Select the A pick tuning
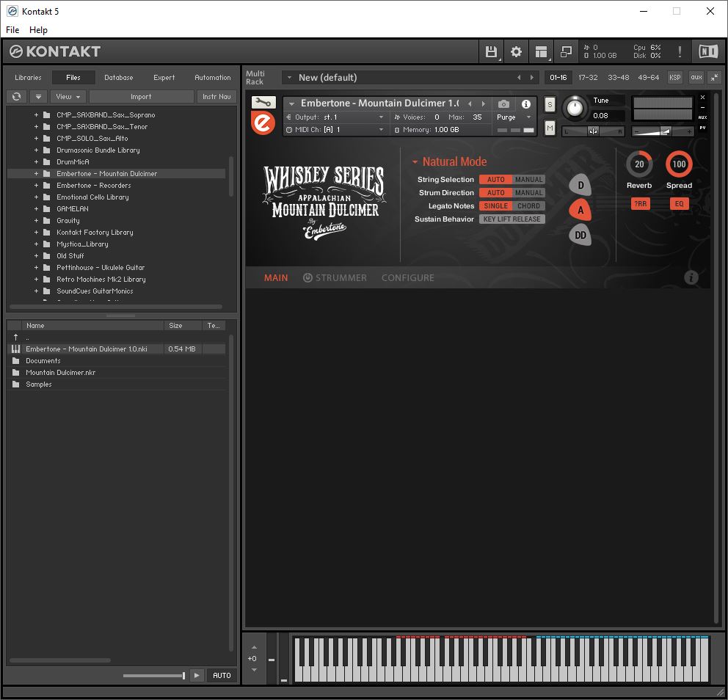Image resolution: width=728 pixels, height=700 pixels. point(580,210)
